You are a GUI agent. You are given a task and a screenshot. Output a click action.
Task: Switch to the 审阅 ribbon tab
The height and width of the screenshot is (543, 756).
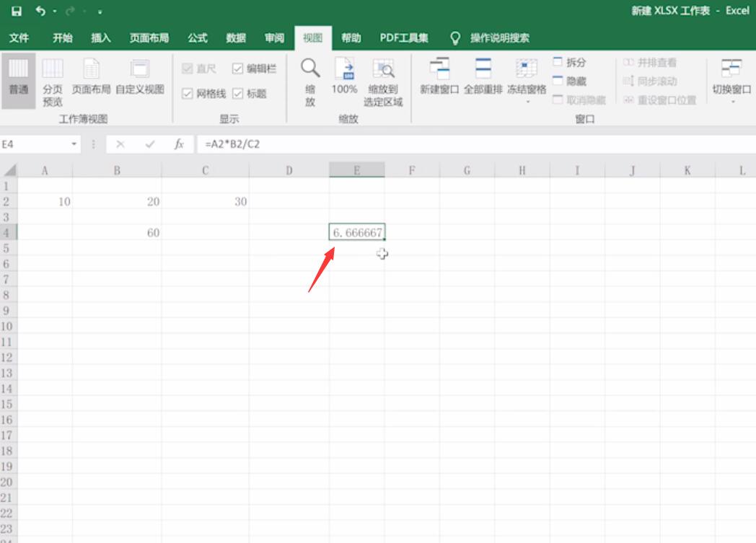click(x=274, y=38)
